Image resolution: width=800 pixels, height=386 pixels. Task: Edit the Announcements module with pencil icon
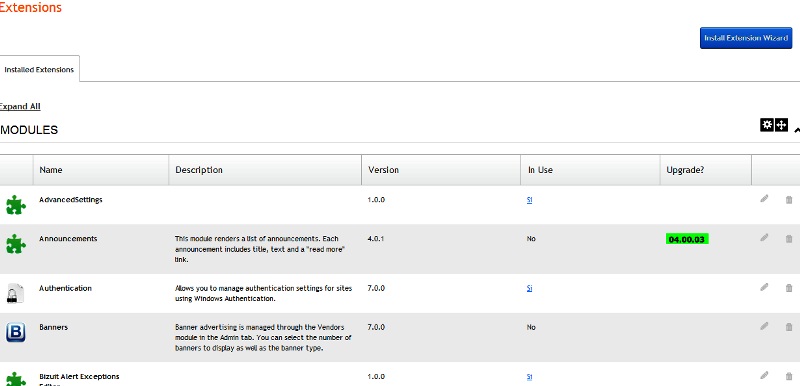[x=764, y=238]
